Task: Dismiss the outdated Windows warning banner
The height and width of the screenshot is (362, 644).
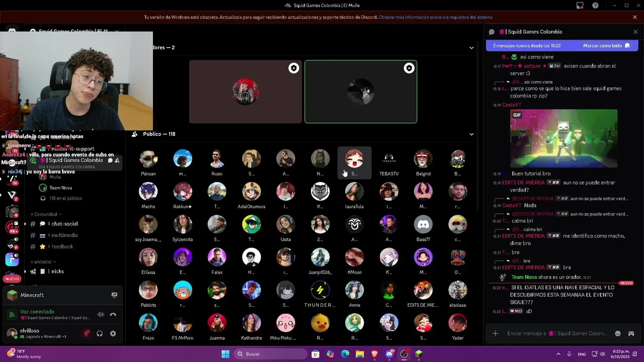Action: coord(635,17)
